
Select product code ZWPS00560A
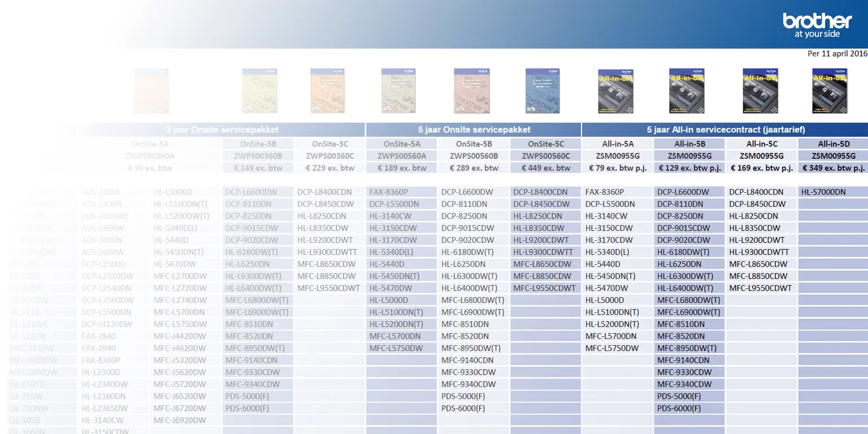click(x=402, y=156)
